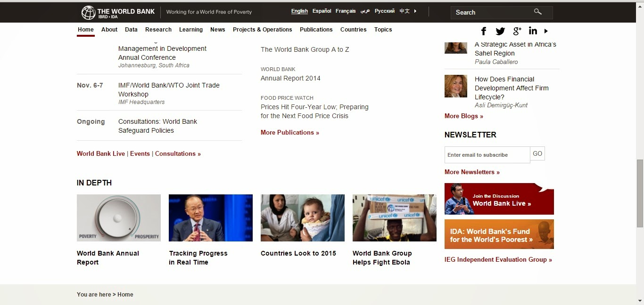Open the Google Plus social icon

pyautogui.click(x=517, y=31)
